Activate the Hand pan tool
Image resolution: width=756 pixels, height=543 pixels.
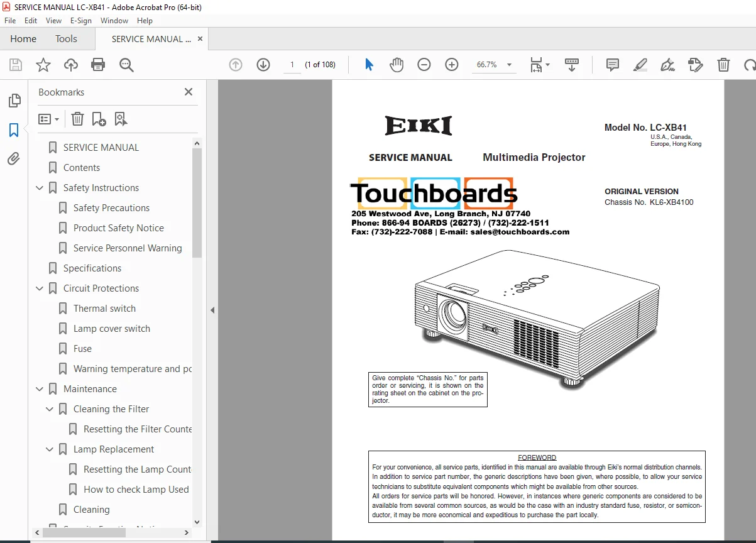pyautogui.click(x=397, y=65)
